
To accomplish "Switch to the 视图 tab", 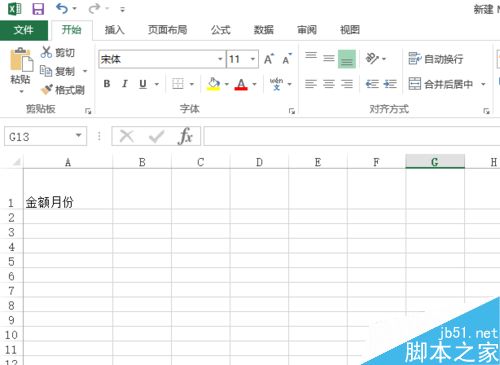I will tap(350, 30).
